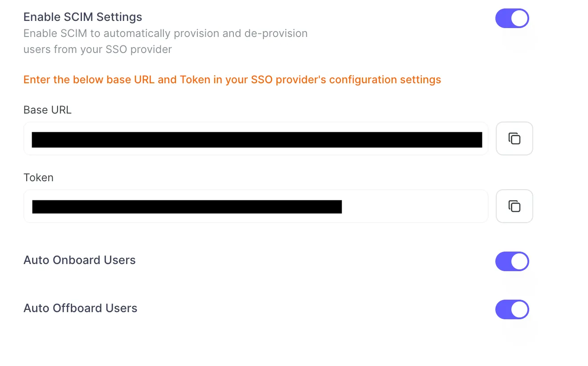Screen dimensions: 588x366
Task: Select the duplicate-pages icon beside the Token field
Action: 514,206
